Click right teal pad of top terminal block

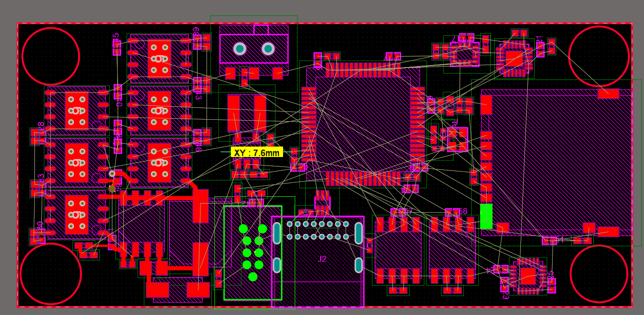tap(268, 49)
